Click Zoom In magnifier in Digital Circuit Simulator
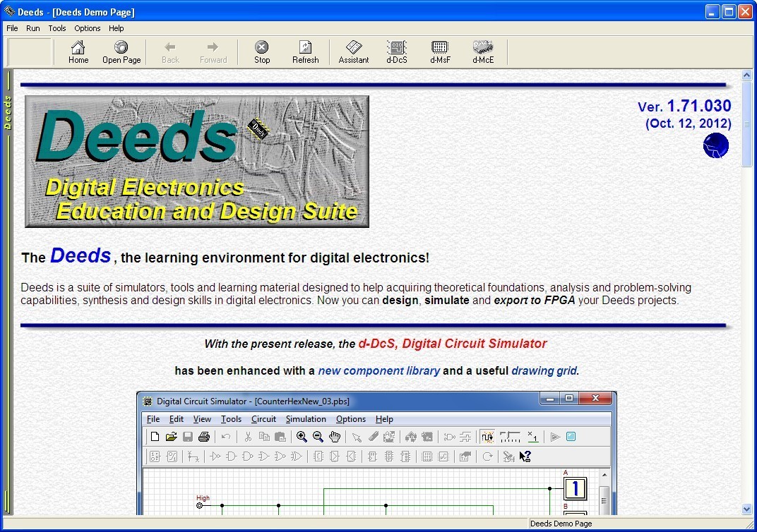 click(302, 437)
